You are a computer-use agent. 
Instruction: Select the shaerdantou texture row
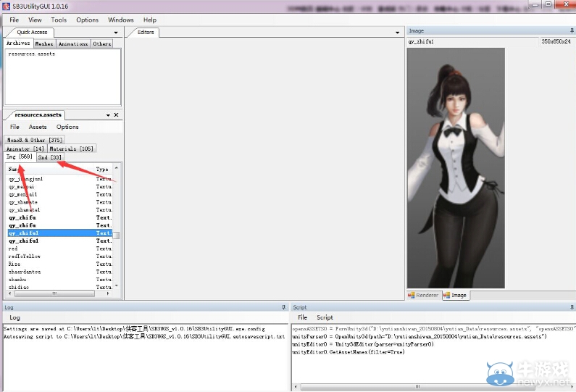[60, 272]
